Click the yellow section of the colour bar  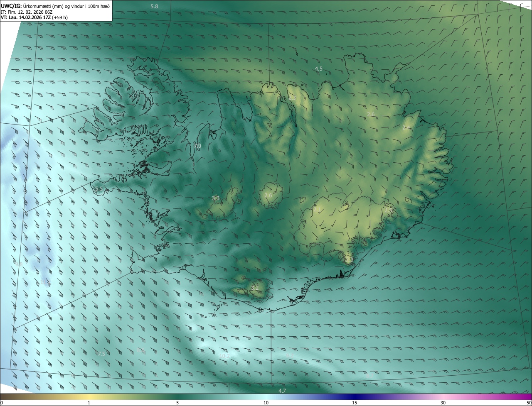coord(89,396)
